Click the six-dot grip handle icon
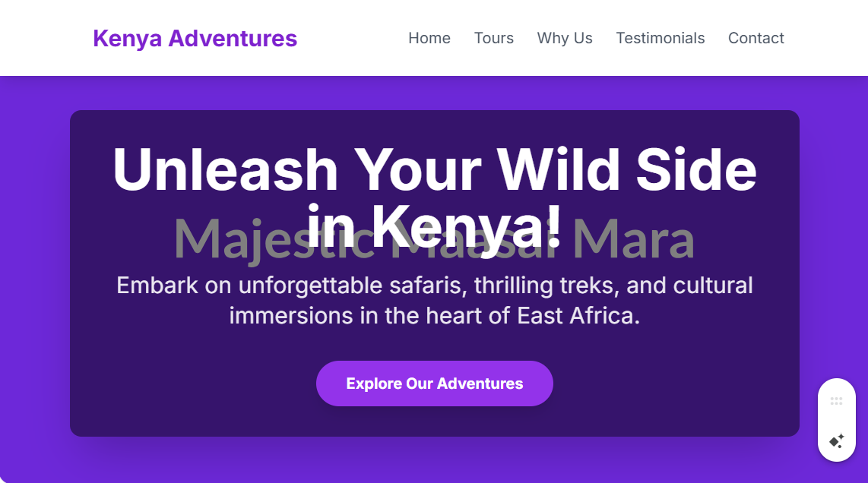Screen dimensions: 868x483 coord(836,400)
